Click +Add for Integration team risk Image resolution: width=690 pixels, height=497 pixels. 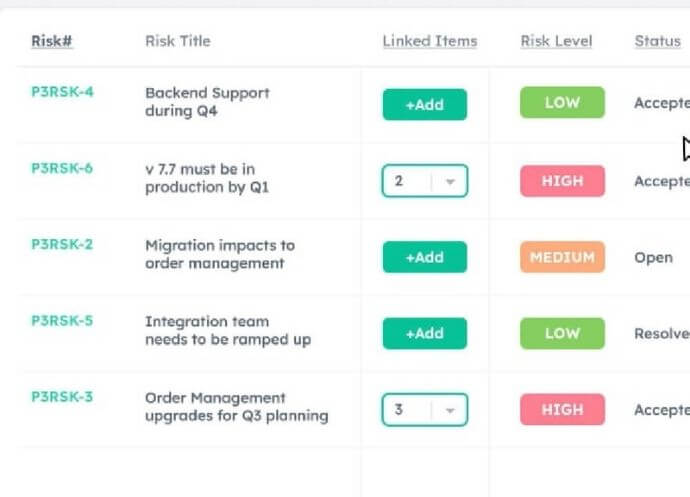coord(424,333)
